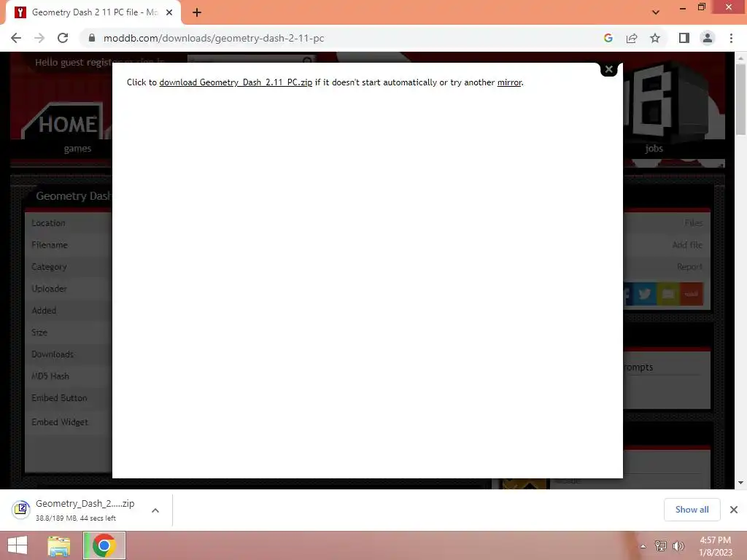The width and height of the screenshot is (747, 560).
Task: Select the Category row label
Action: click(x=49, y=267)
